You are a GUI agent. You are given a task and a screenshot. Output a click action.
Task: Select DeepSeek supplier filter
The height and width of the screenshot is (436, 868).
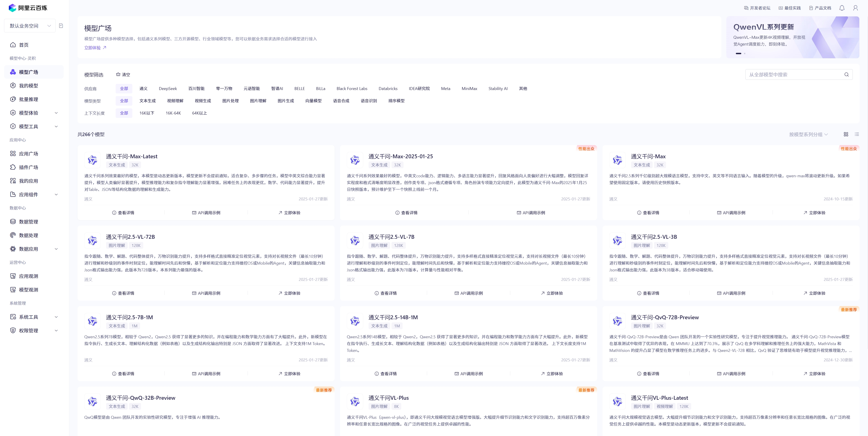click(168, 89)
